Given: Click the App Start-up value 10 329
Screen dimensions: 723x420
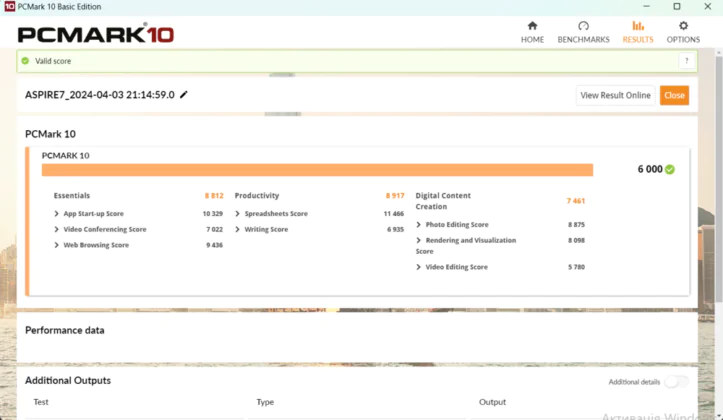Looking at the screenshot, I should pos(213,213).
